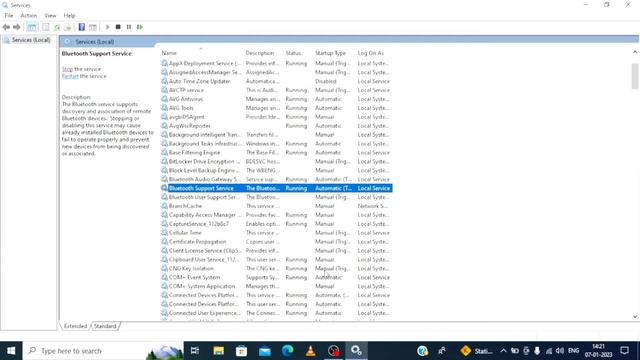This screenshot has height=360, width=640.
Task: Select the Cellular Time service
Action: click(x=276, y=233)
